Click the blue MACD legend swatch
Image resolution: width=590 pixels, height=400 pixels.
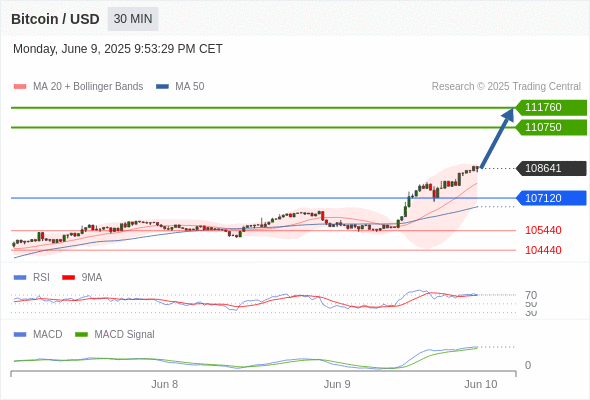point(20,335)
